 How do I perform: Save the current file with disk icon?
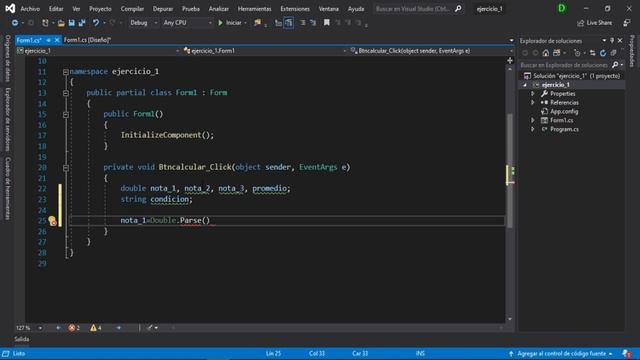[71, 23]
